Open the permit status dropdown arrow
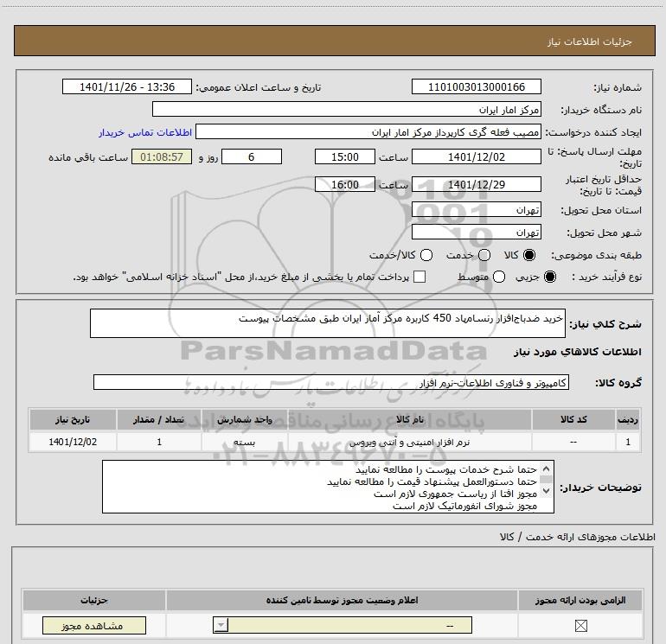The height and width of the screenshot is (644, 666). 221,625
